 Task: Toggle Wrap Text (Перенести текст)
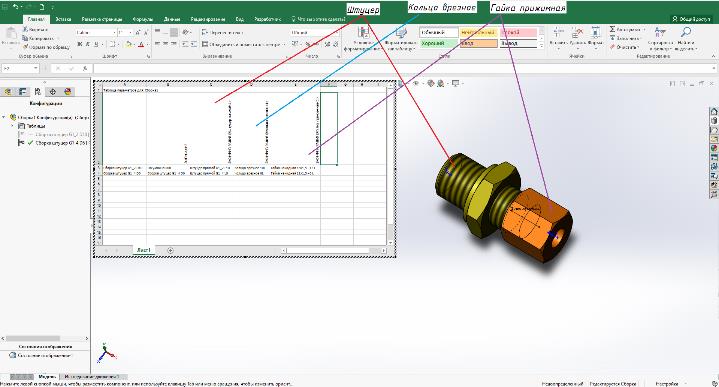pos(223,33)
